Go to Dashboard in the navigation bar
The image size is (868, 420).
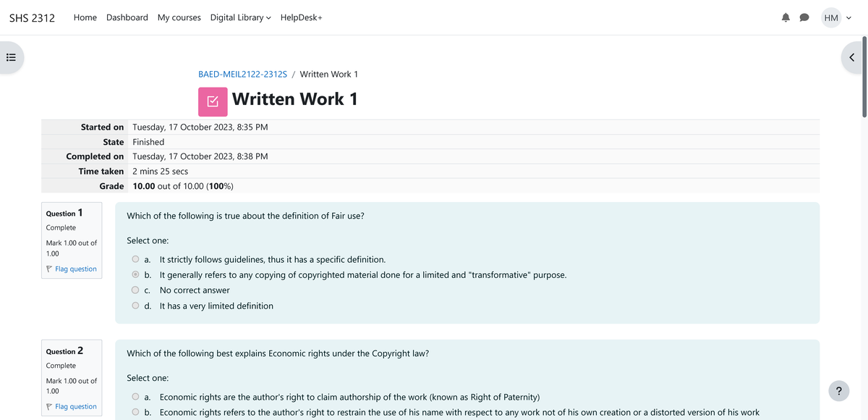(x=127, y=17)
